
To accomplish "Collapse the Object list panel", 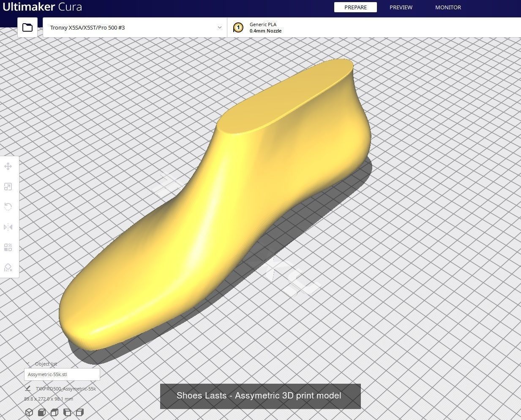I will point(28,363).
